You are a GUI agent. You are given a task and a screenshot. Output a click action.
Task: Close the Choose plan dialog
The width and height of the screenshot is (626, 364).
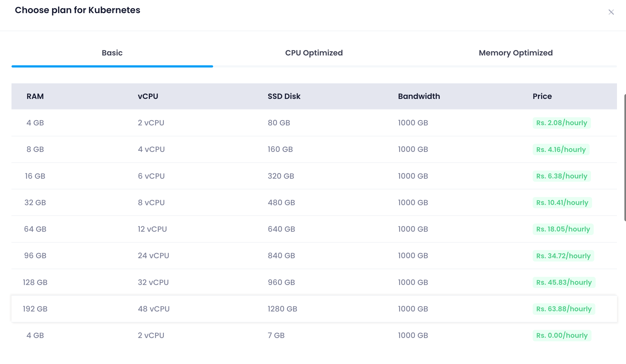coord(611,12)
